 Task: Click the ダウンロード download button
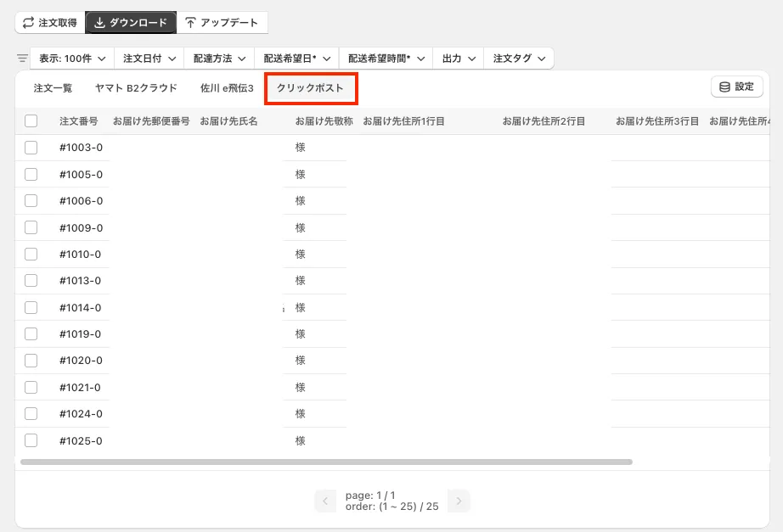coord(131,23)
